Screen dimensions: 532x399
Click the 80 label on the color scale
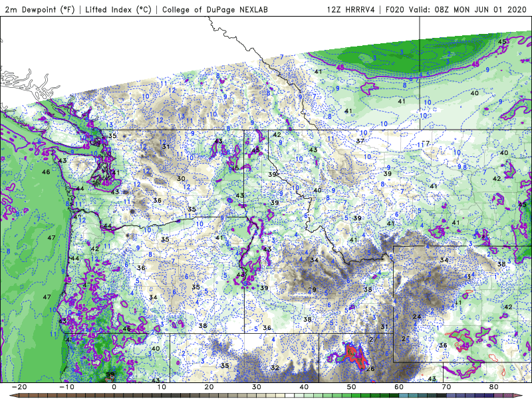pyautogui.click(x=494, y=387)
